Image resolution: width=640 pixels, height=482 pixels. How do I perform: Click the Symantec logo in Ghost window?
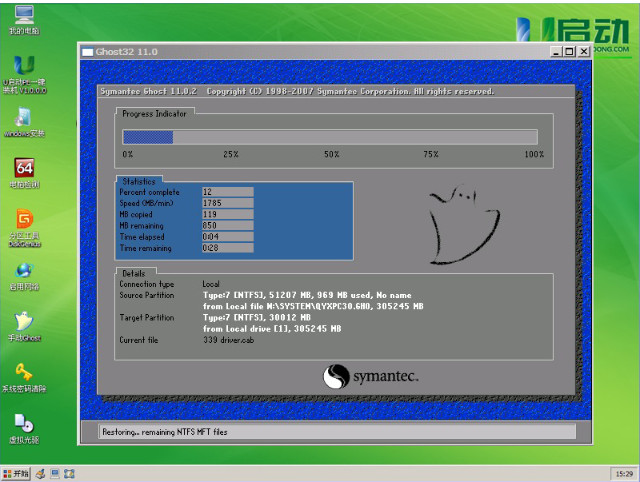[x=371, y=377]
